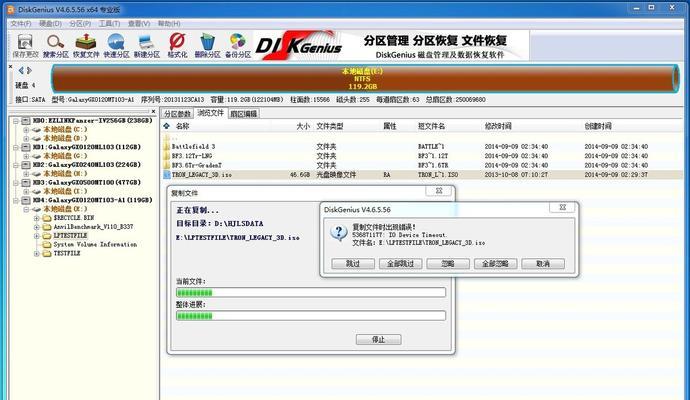Click the folder icon of BF3.12Tr-LNG

167,156
